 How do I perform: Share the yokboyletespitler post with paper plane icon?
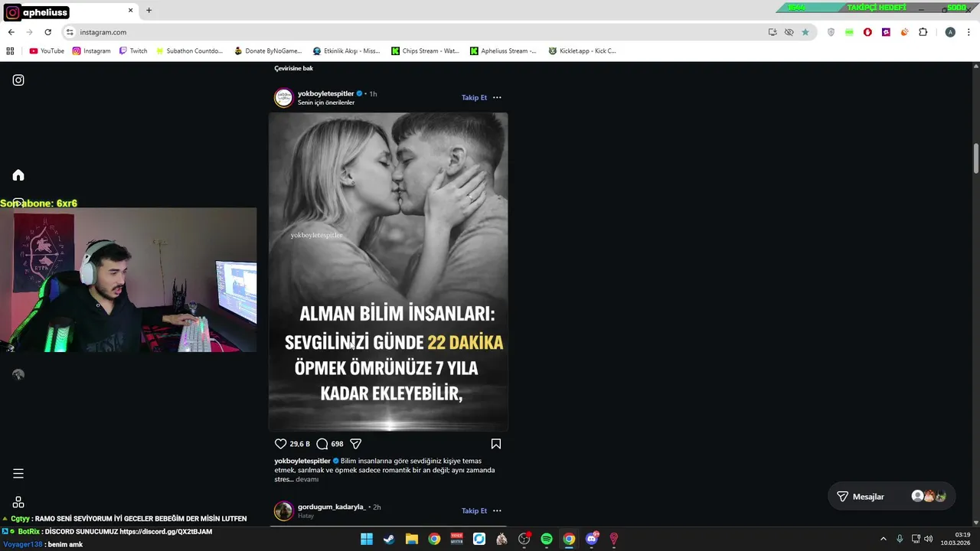(355, 444)
